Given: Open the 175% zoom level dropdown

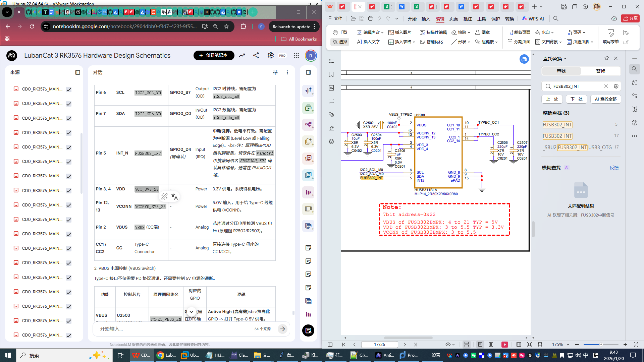Looking at the screenshot, I should (x=568, y=345).
